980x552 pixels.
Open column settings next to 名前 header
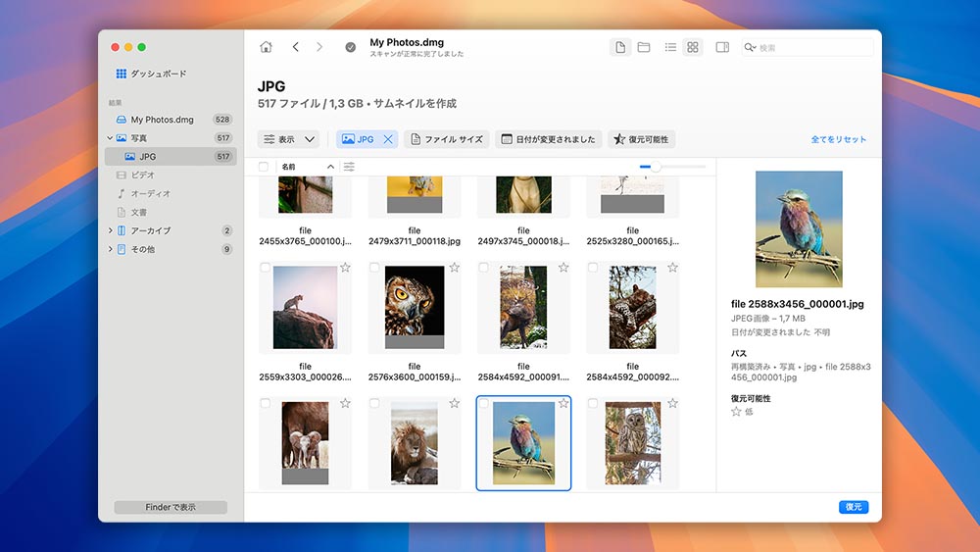pyautogui.click(x=349, y=167)
